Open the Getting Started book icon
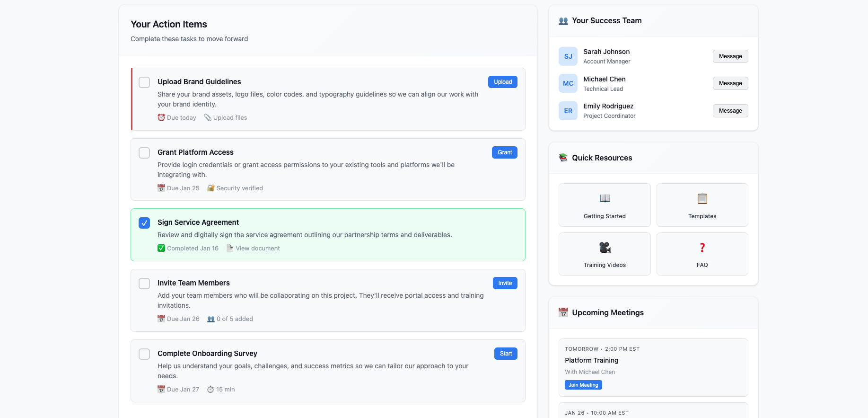The image size is (868, 418). (605, 198)
